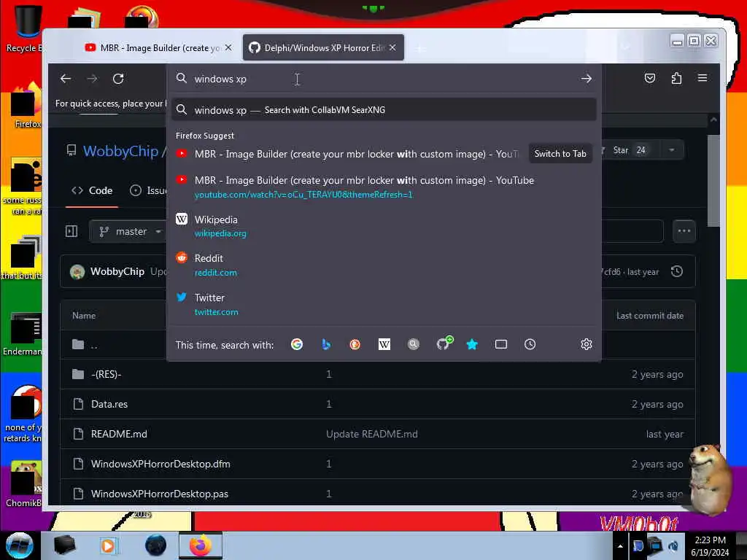The image size is (747, 560).
Task: Show hidden system tray icons arrow
Action: tap(620, 546)
